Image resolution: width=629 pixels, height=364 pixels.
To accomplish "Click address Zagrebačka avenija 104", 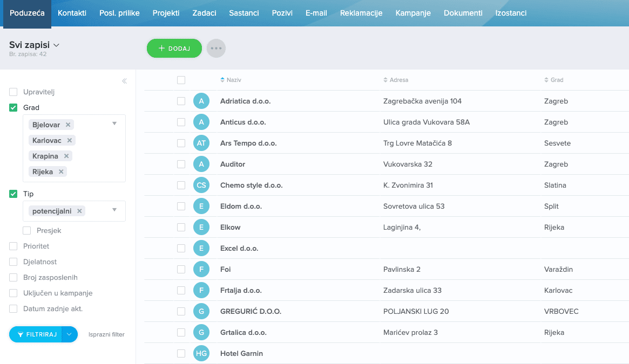I will point(422,101).
